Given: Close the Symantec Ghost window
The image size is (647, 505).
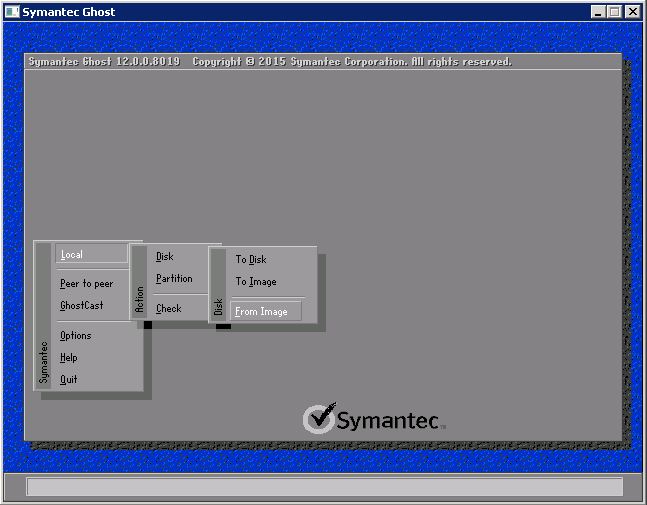Looking at the screenshot, I should (632, 12).
